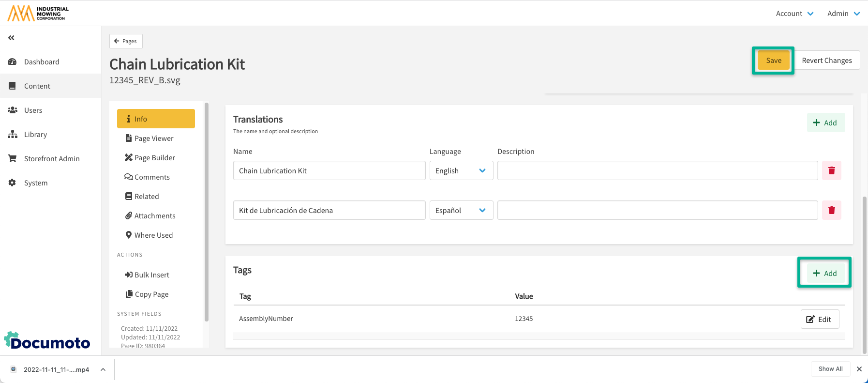Click the Documoto logo
Viewport: 868px width, 383px height.
coord(47,341)
